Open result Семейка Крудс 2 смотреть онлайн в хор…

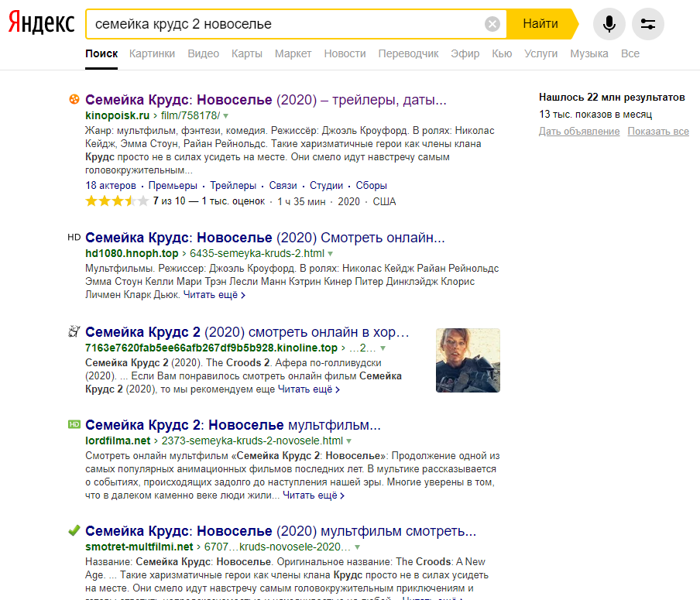coord(247,332)
